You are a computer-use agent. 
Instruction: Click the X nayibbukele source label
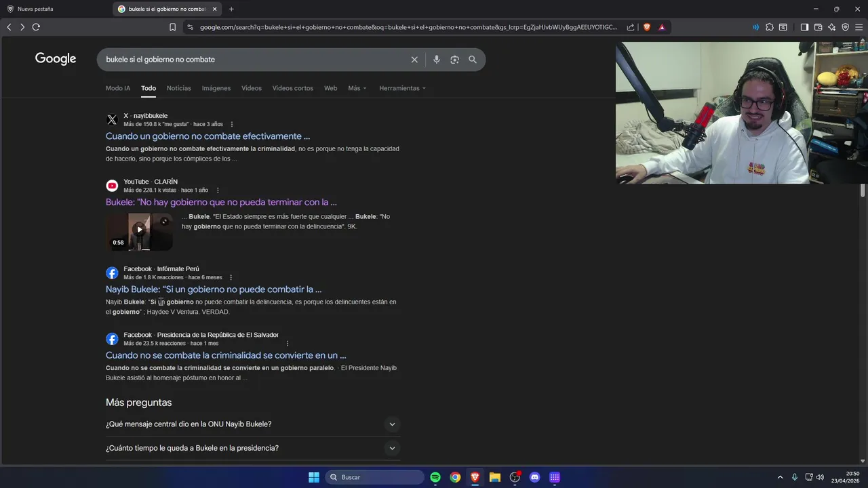coord(145,116)
